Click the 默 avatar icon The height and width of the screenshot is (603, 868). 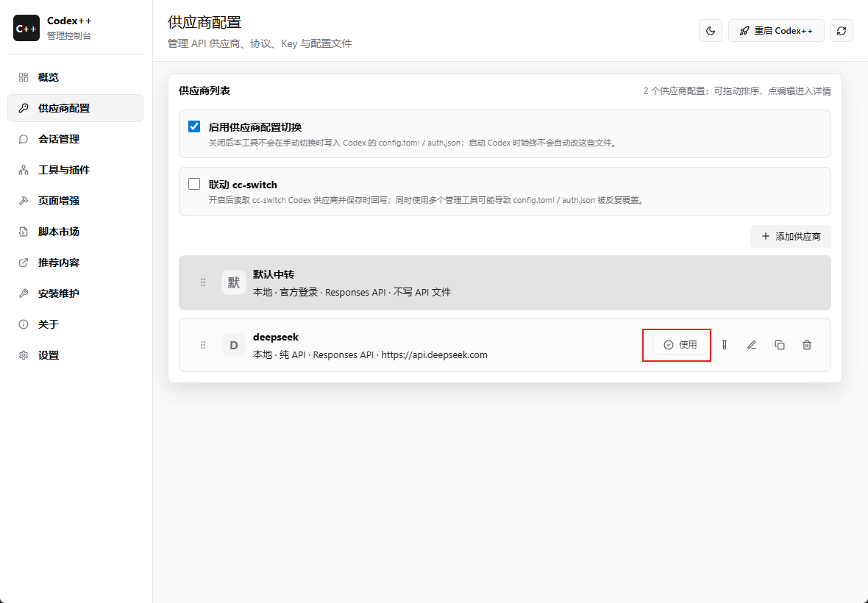pos(234,282)
